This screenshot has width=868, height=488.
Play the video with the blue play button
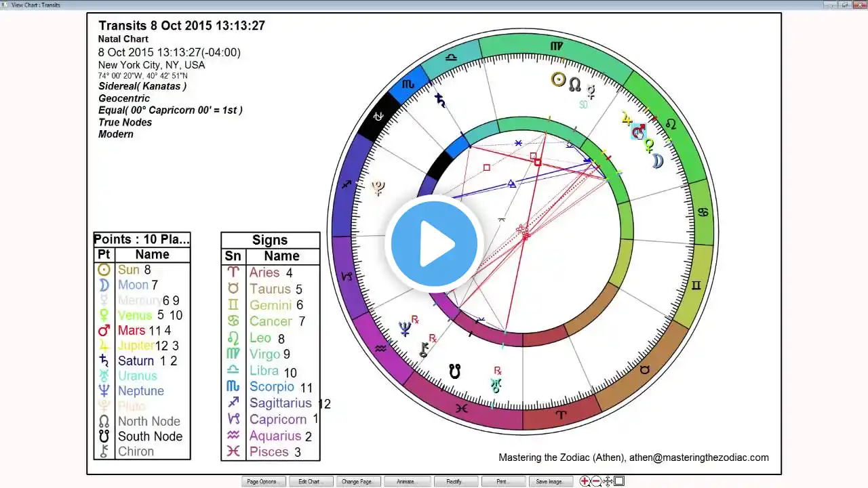pos(434,244)
